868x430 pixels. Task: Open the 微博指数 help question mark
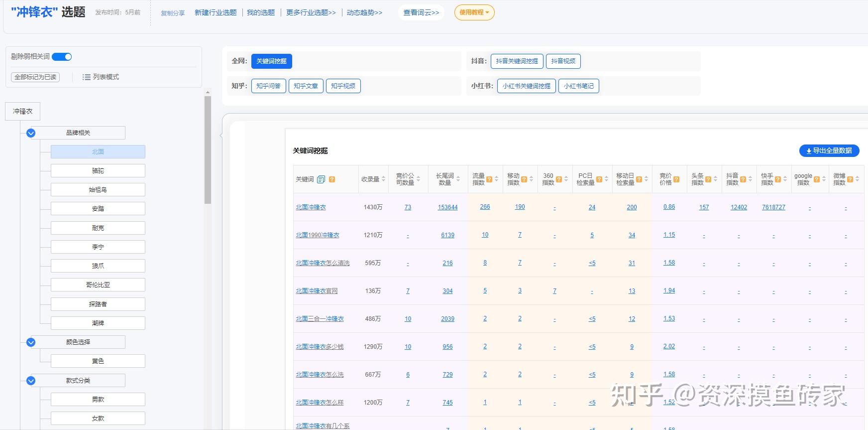(x=850, y=179)
